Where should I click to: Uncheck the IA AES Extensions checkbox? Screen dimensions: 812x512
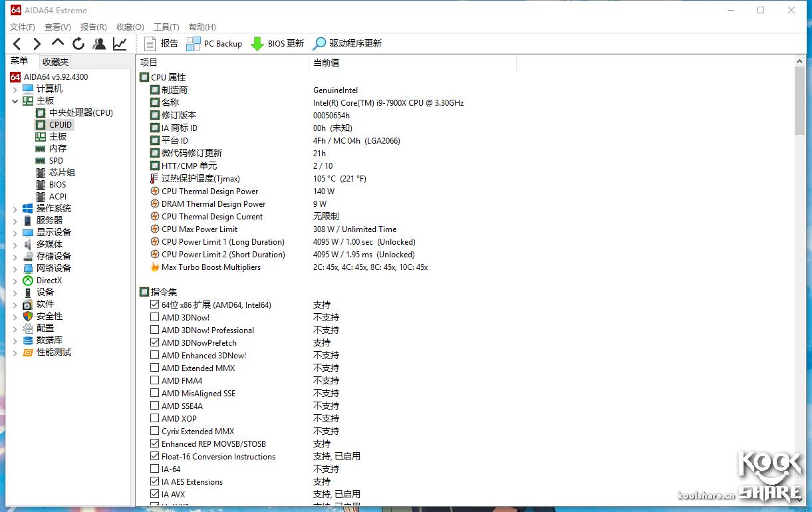155,481
